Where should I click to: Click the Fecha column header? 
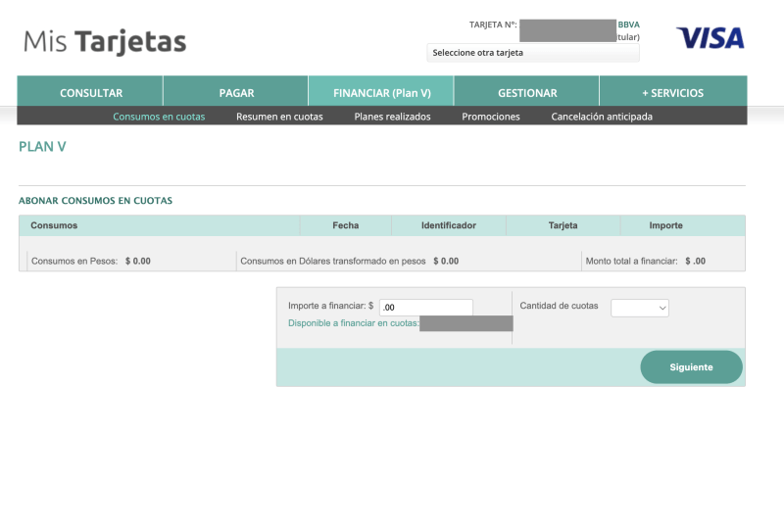click(x=345, y=225)
